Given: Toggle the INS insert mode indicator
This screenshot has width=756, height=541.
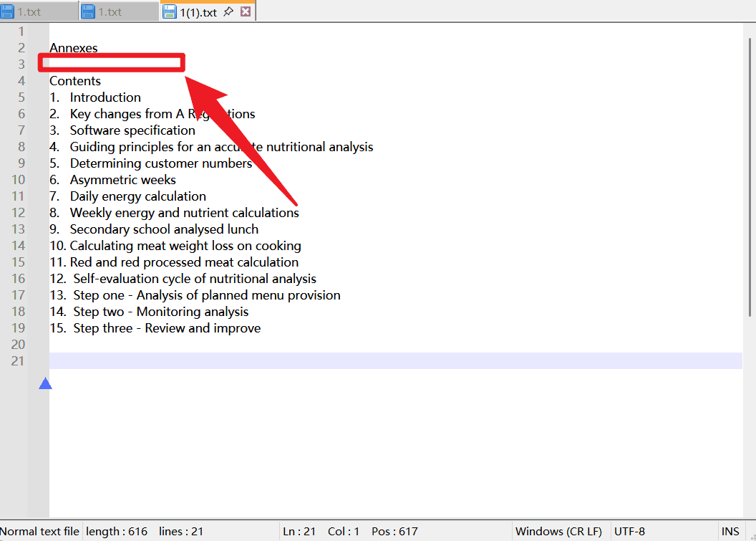Looking at the screenshot, I should 730,532.
